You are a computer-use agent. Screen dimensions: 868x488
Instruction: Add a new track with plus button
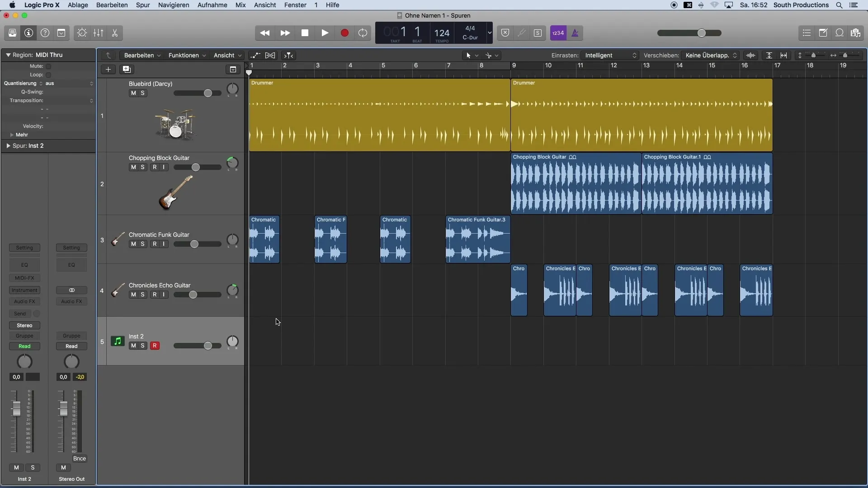(x=108, y=69)
